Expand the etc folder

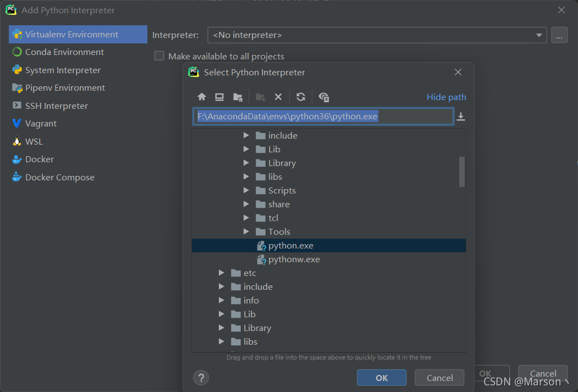(221, 273)
